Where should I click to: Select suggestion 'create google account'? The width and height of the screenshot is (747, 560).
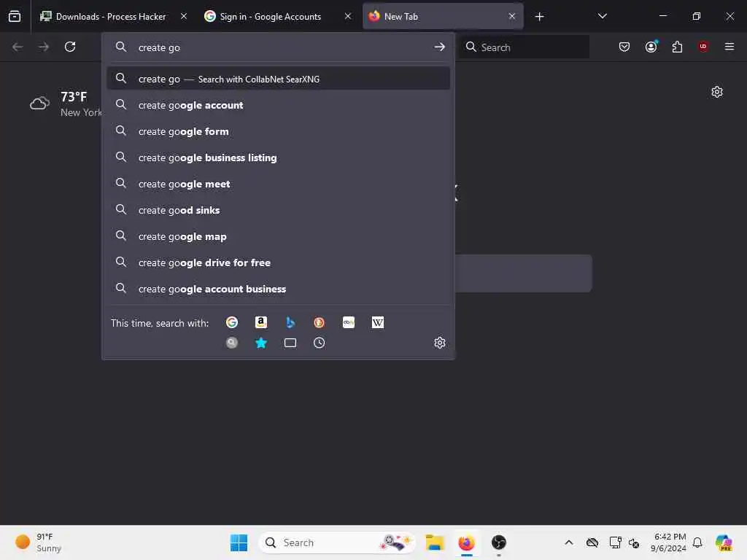[x=278, y=105]
